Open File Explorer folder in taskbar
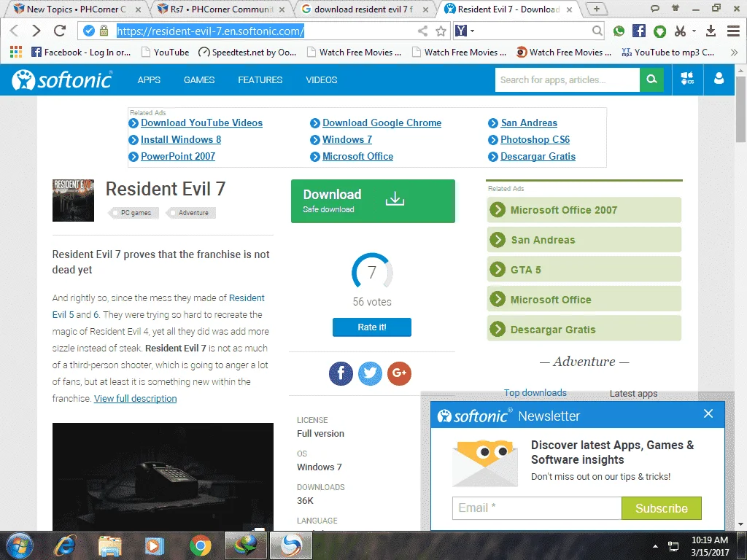Image resolution: width=747 pixels, height=560 pixels. click(x=110, y=545)
